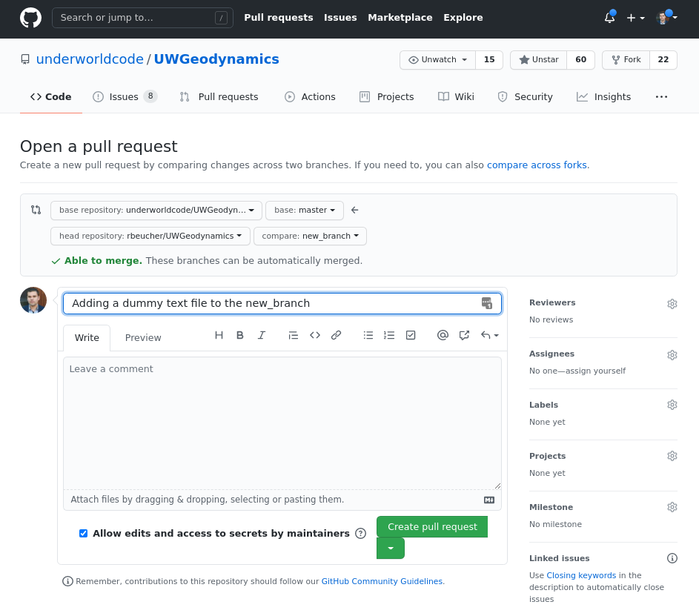Insert a task list in the comment
Image resolution: width=699 pixels, height=616 pixels.
pos(411,334)
